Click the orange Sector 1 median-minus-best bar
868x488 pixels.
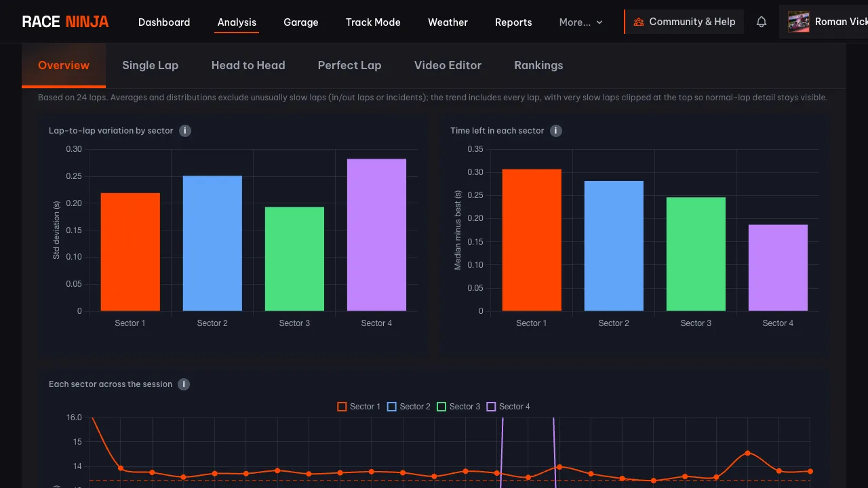(x=532, y=240)
